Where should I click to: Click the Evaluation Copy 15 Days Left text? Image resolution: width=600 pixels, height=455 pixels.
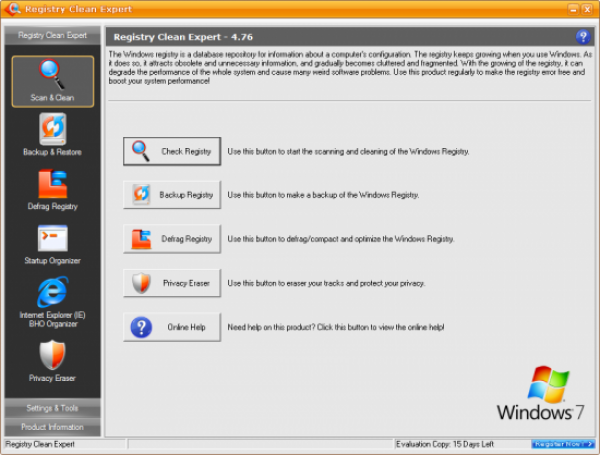click(445, 444)
